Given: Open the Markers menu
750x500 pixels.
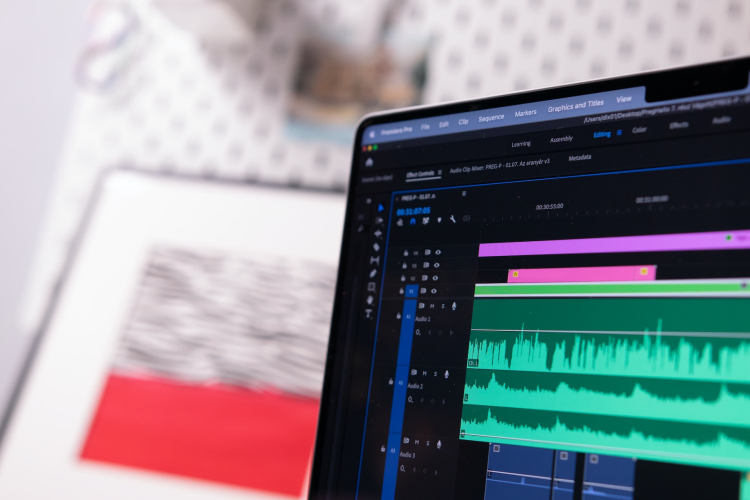Looking at the screenshot, I should click(525, 113).
